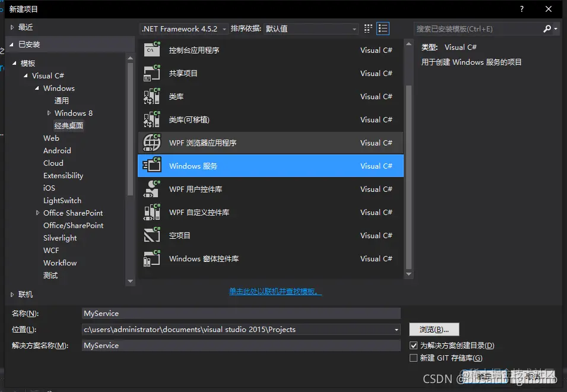Expand the 联机 section
This screenshot has width=567, height=392.
coord(12,295)
